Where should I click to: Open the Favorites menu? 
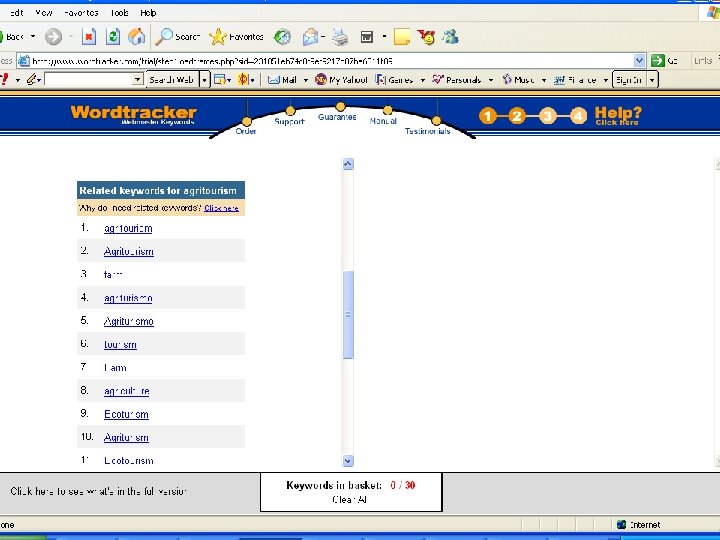point(81,13)
